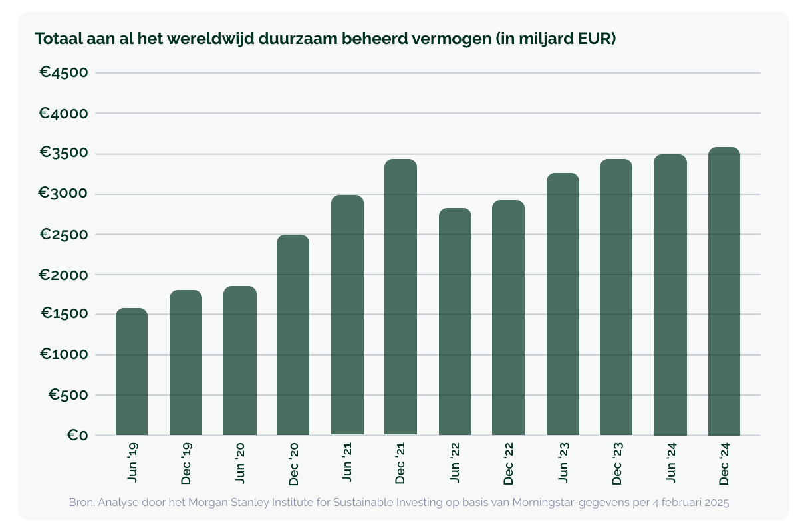
Task: Click the €4000 gridline label
Action: [x=65, y=114]
